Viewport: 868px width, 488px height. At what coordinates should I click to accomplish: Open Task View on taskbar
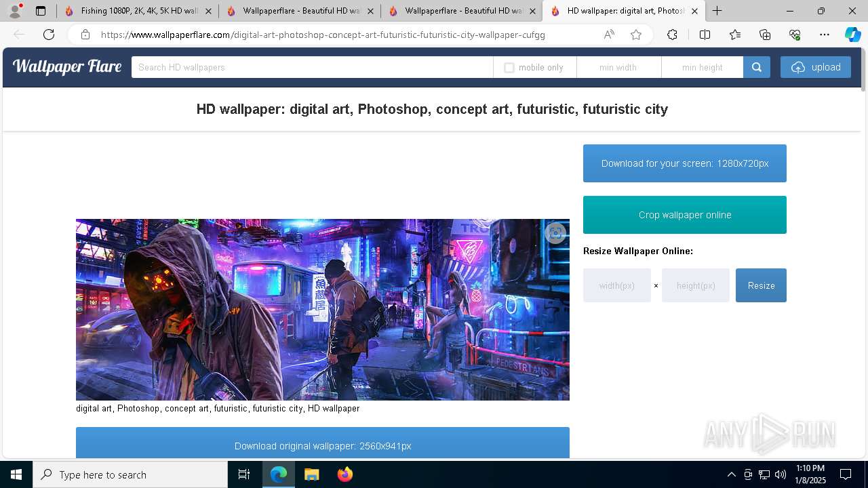click(x=244, y=474)
